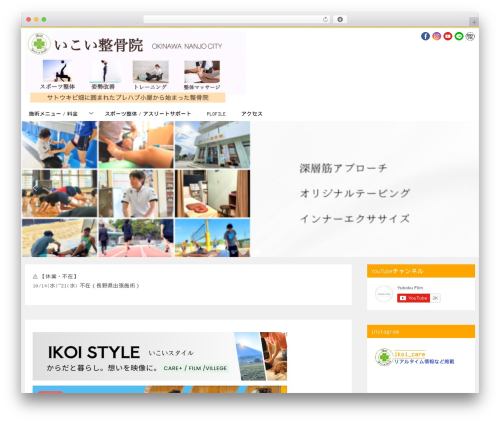
Task: Click the 深層筋アプローチ slide text
Action: coord(343,168)
